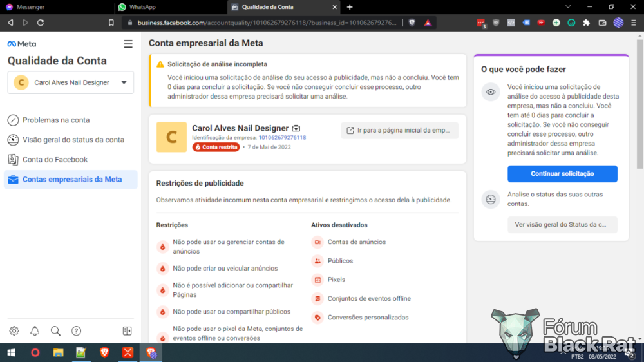This screenshot has height=362, width=644.
Task: Open notifications bell in sidebar footer
Action: click(35, 331)
